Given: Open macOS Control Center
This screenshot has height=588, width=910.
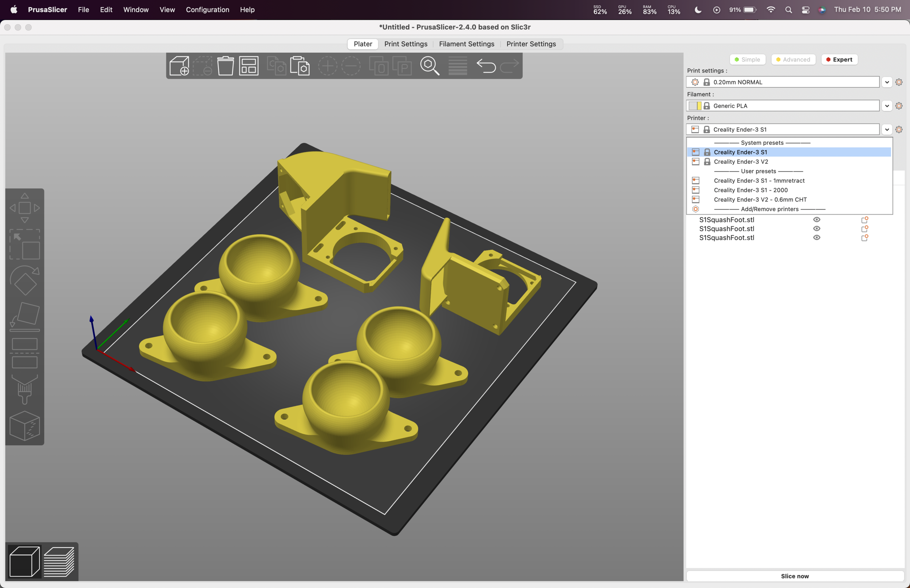Looking at the screenshot, I should (806, 10).
